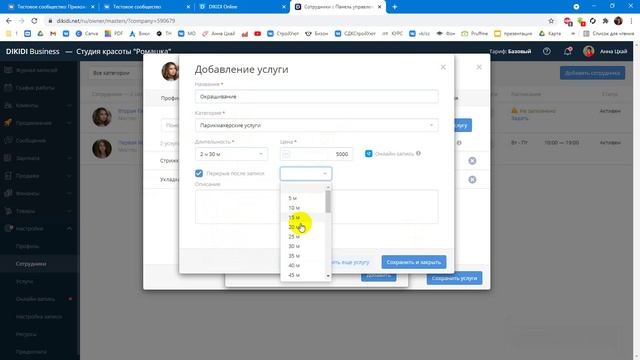Collapse the break duration combo box
This screenshot has width=640, height=360.
(306, 173)
